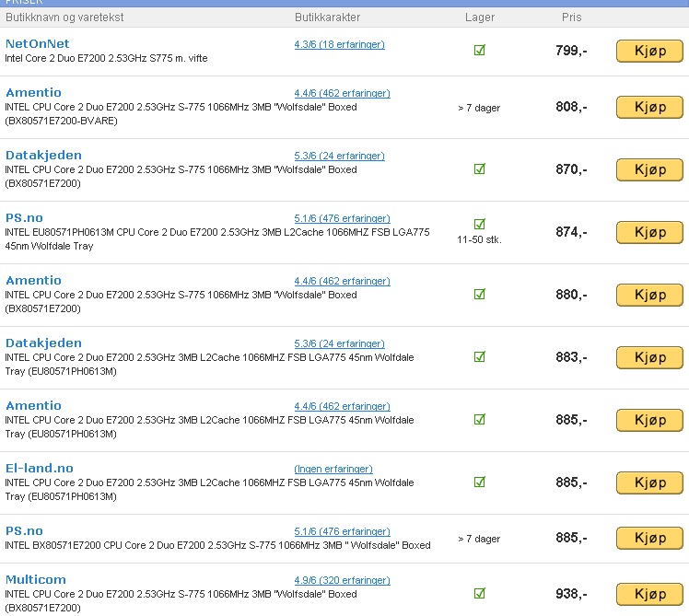The height and width of the screenshot is (616, 689).
Task: Open Amentio store link above BX80571E7200-BVARE
Action: (33, 93)
